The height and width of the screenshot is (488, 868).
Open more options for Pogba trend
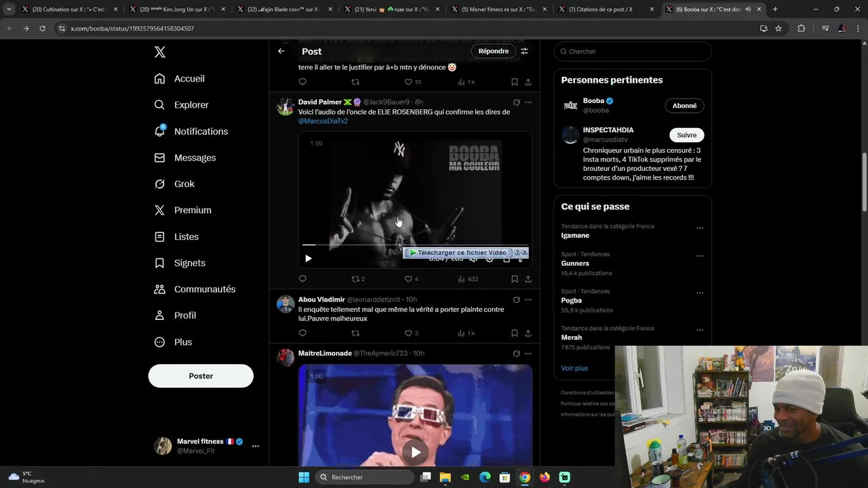coord(700,293)
